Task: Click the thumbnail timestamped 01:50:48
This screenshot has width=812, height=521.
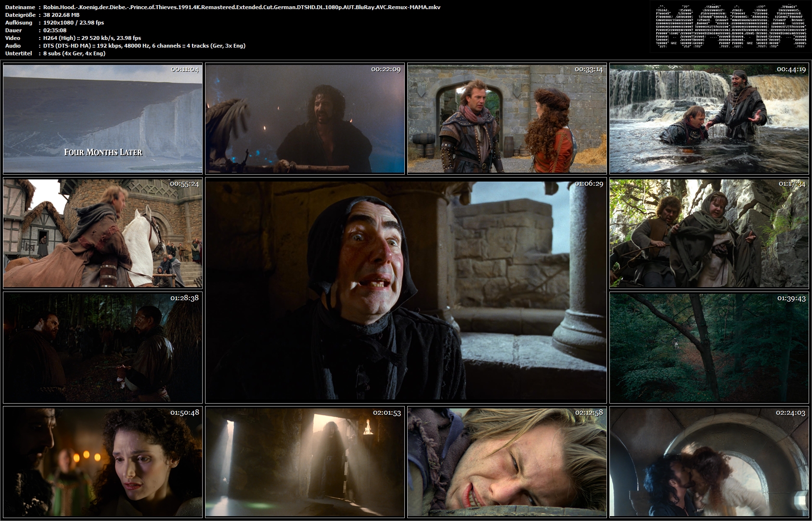Action: 103,462
